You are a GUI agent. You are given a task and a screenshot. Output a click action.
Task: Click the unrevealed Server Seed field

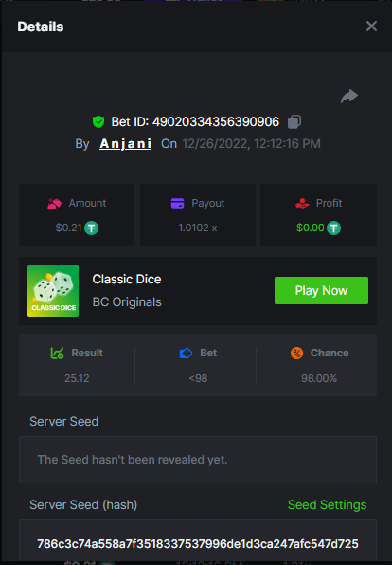[x=198, y=460]
